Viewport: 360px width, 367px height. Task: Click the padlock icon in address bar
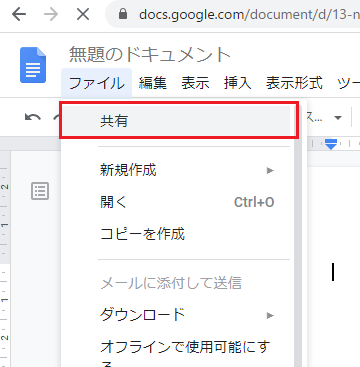[x=123, y=15]
